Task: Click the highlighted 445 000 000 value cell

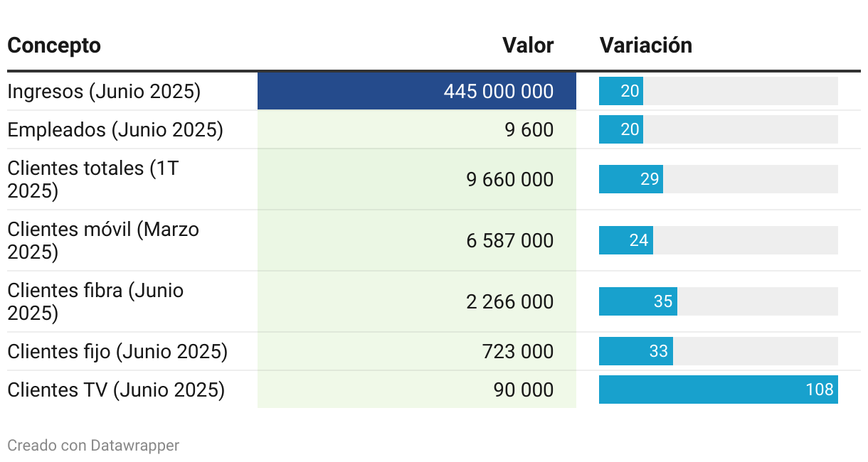Action: pyautogui.click(x=498, y=92)
